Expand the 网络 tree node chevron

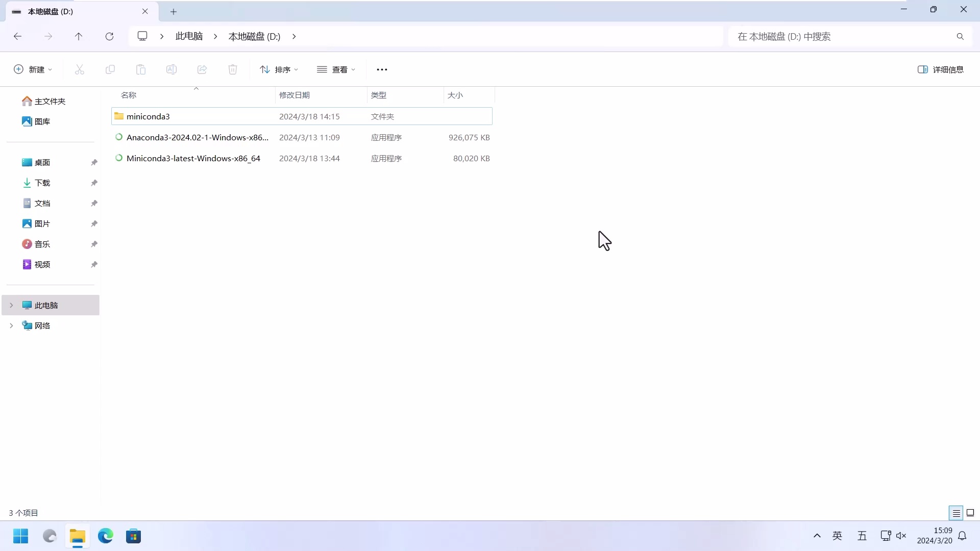point(11,325)
